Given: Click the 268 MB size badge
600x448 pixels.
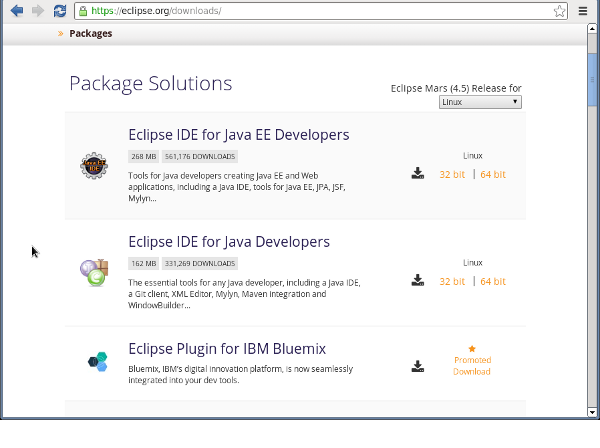Looking at the screenshot, I should (x=143, y=156).
